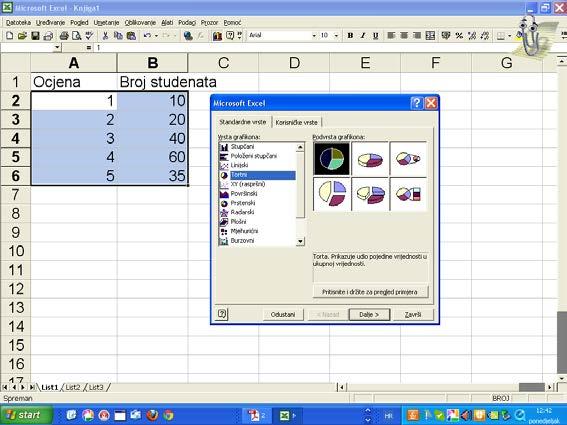Click the Office Assistant help toolbar icon
This screenshot has height=425, width=567.
click(230, 35)
